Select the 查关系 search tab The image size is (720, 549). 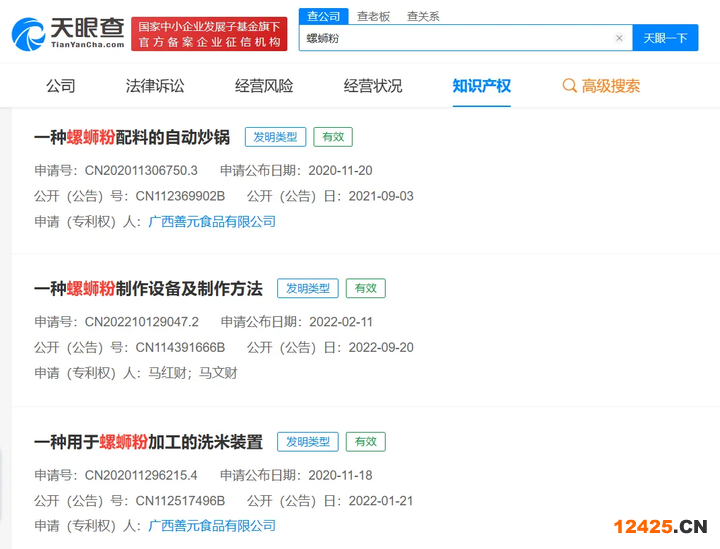(423, 17)
